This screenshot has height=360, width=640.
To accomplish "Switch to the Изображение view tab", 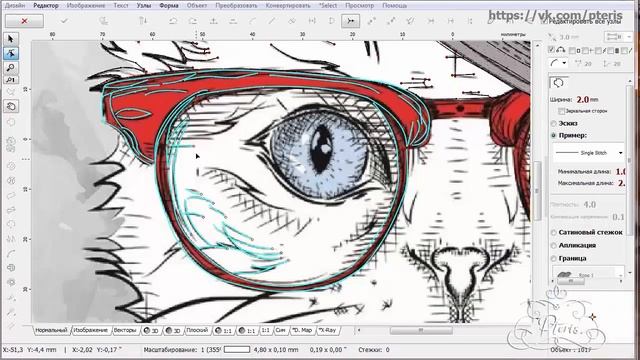I will click(91, 330).
